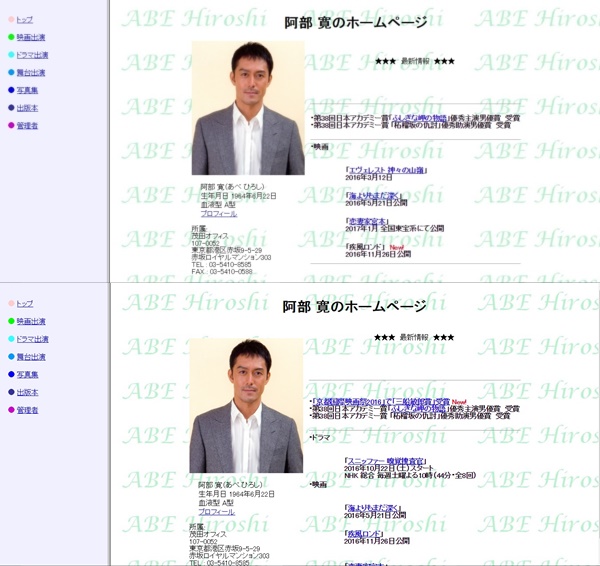Click 柘榴坂の仇討 award line in upper page

411,125
